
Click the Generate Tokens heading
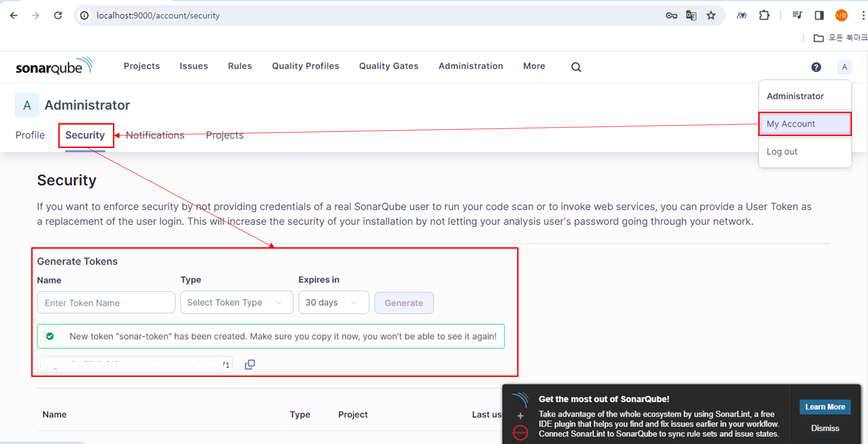(x=77, y=261)
